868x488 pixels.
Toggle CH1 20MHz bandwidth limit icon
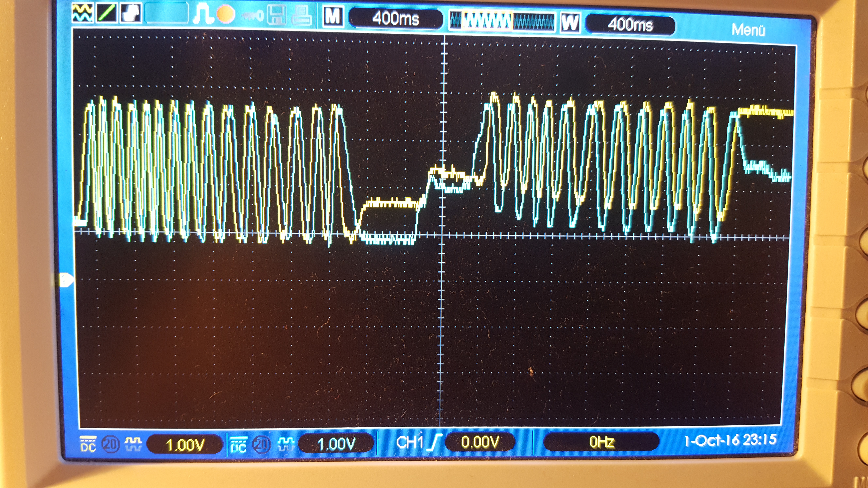click(110, 444)
